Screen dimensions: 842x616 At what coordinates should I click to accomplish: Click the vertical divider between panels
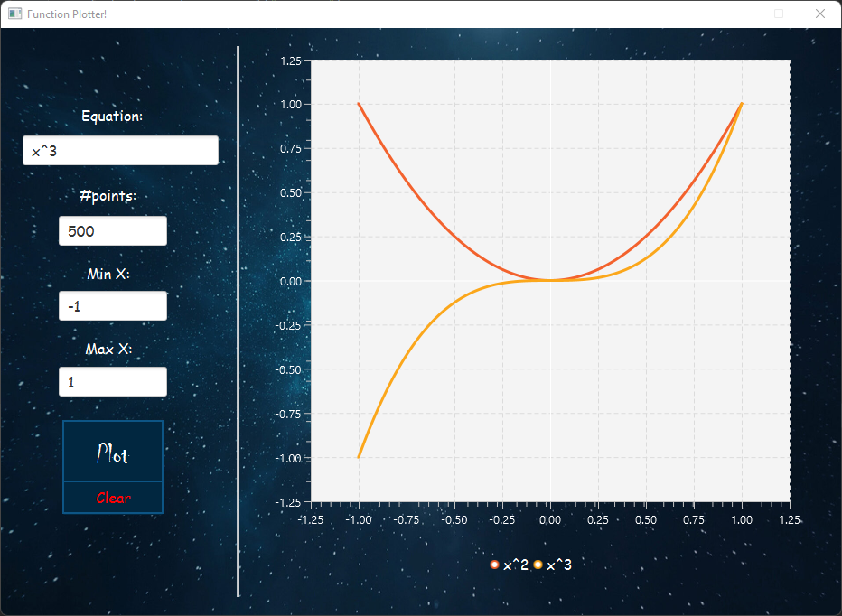(238, 316)
